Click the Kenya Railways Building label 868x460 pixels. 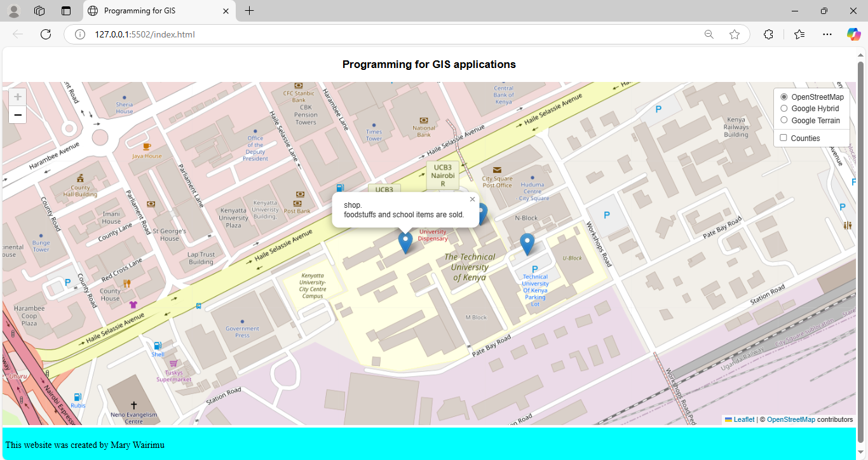[736, 127]
